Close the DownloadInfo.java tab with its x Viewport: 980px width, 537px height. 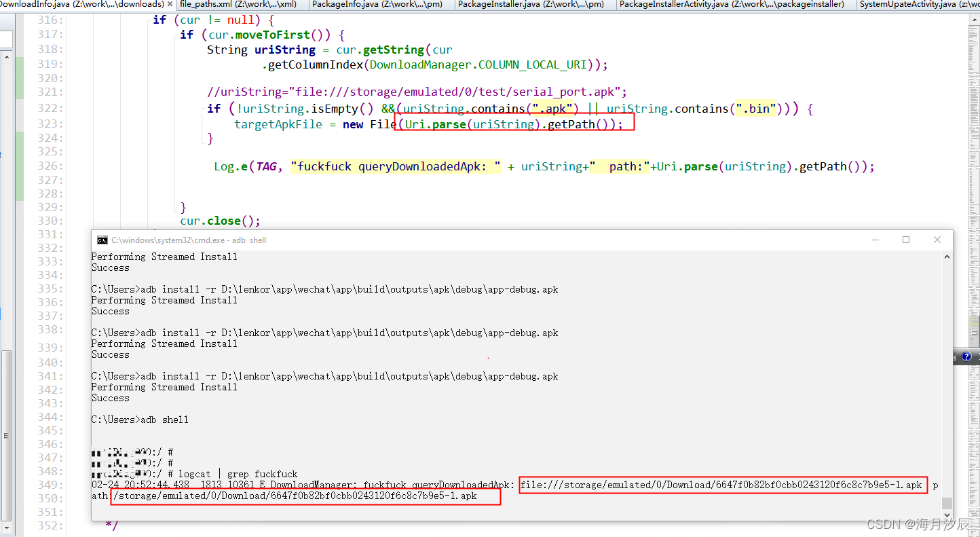(x=170, y=3)
